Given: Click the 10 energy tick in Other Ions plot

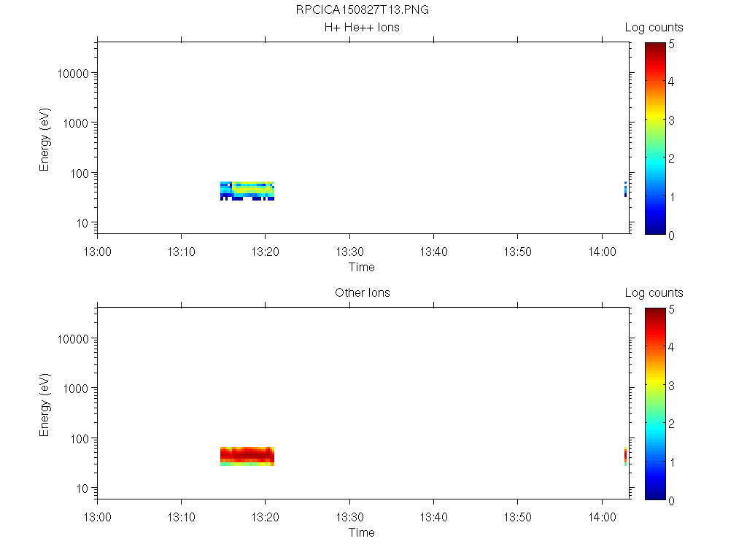Looking at the screenshot, I should [x=82, y=488].
